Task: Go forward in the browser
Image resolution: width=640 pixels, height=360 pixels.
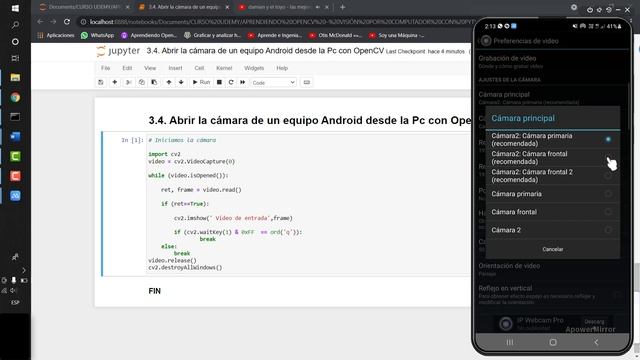Action: [x=53, y=22]
